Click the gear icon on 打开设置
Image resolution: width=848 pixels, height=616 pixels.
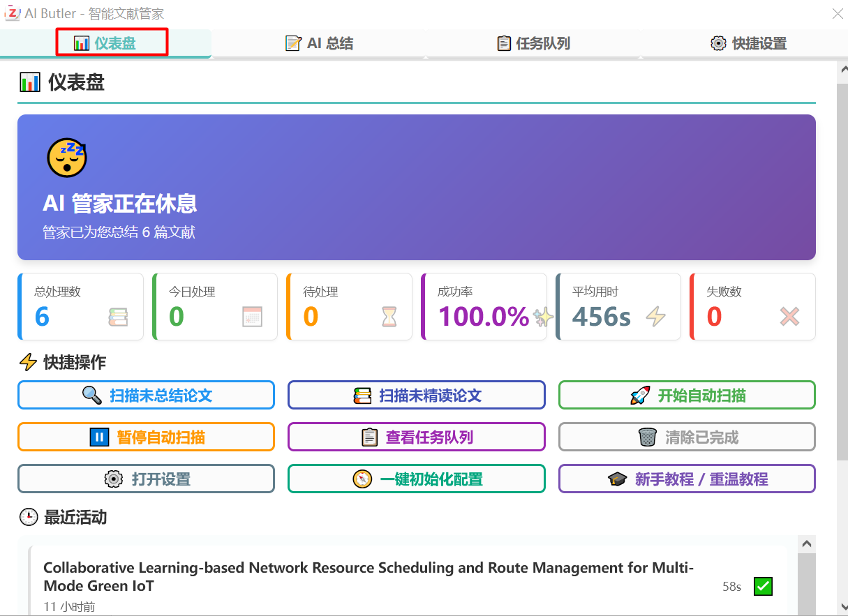(x=113, y=479)
